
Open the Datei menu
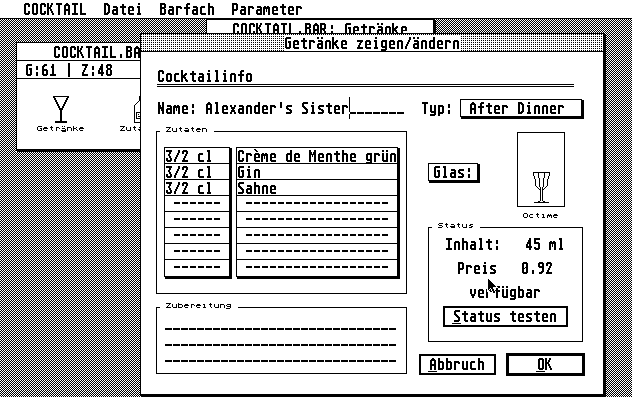[x=122, y=9]
